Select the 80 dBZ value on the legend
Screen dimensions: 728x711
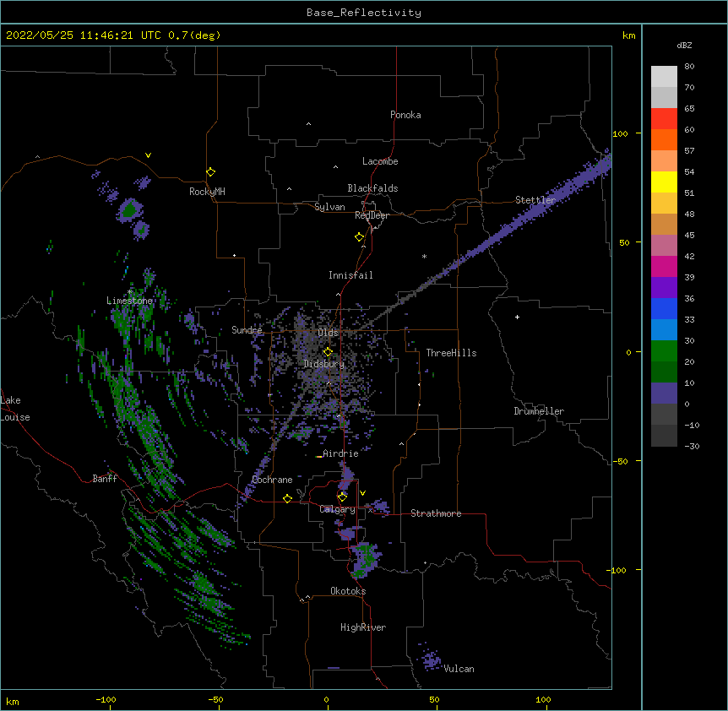689,67
